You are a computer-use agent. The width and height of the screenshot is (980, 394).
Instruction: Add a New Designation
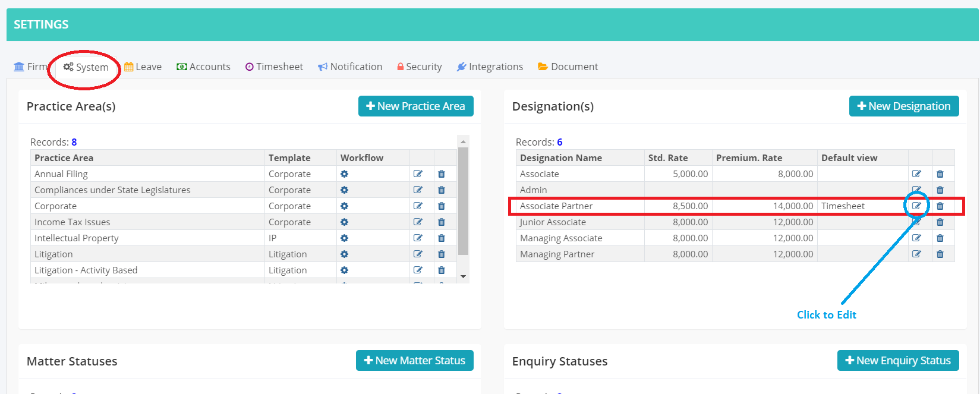click(x=903, y=106)
